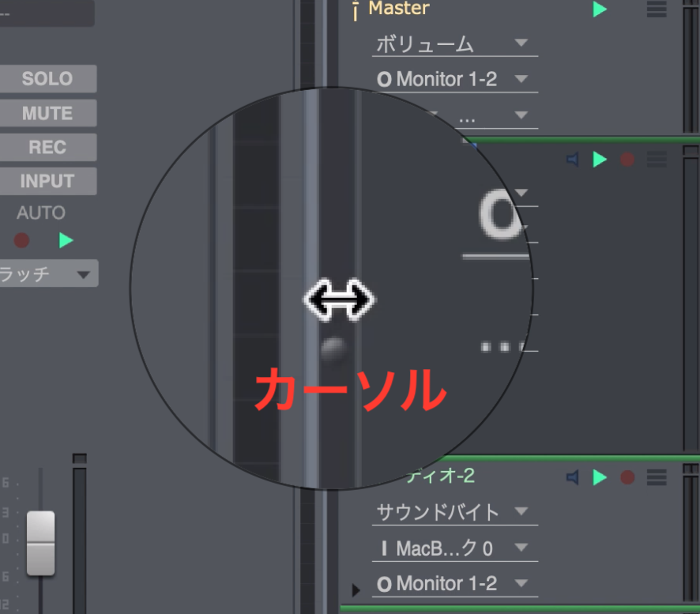This screenshot has height=614, width=700.
Task: Open the ボリューム dropdown on the Master track
Action: pos(454,44)
